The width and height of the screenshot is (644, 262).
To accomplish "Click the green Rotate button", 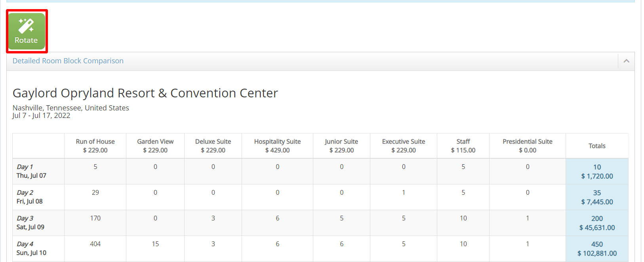I will 27,31.
